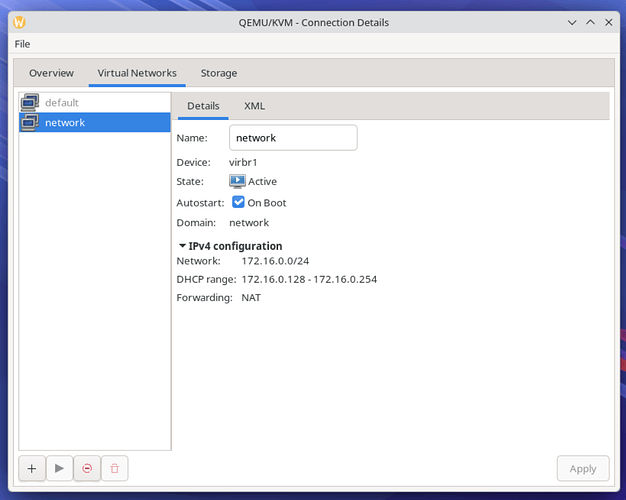
Task: Click the delete network trash icon
Action: (x=115, y=468)
